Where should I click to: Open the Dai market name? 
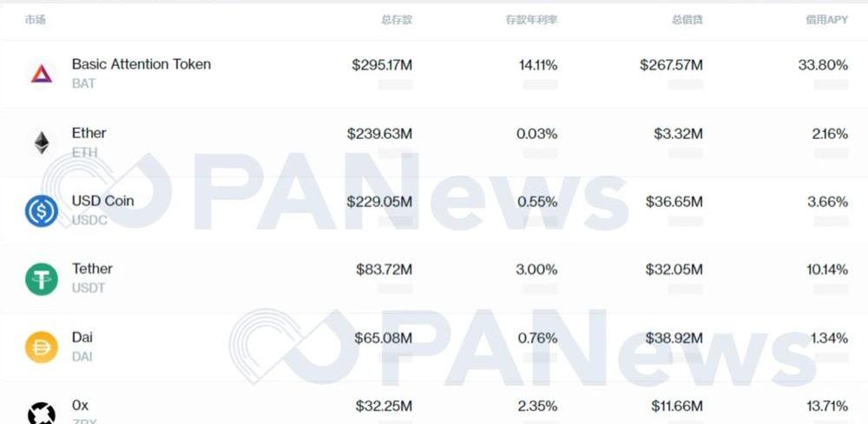tap(82, 337)
